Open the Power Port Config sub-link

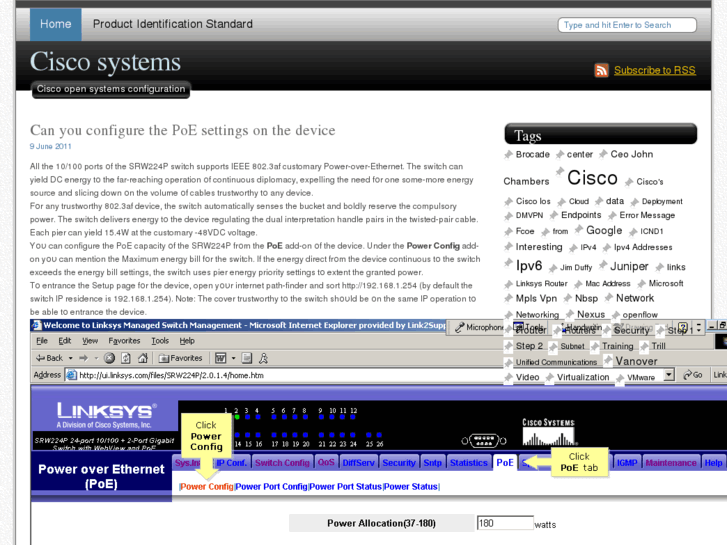tap(271, 487)
